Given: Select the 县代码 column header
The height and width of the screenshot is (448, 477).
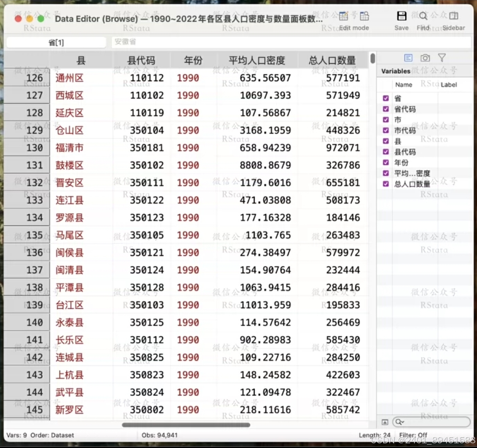Looking at the screenshot, I should 142,60.
